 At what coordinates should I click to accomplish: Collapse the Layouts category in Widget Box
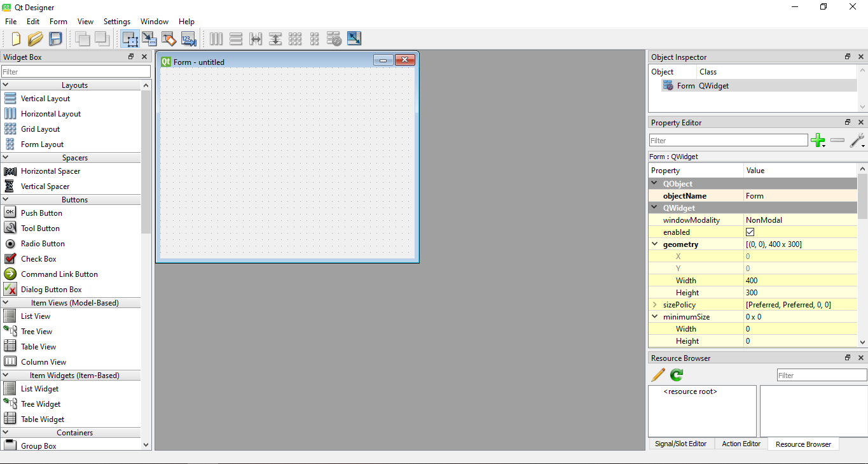pos(6,85)
